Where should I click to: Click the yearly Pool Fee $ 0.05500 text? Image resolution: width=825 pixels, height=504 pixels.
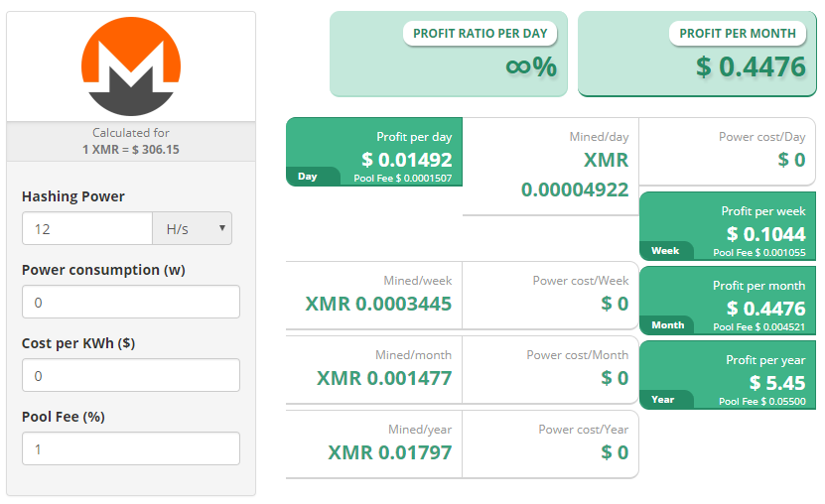762,402
